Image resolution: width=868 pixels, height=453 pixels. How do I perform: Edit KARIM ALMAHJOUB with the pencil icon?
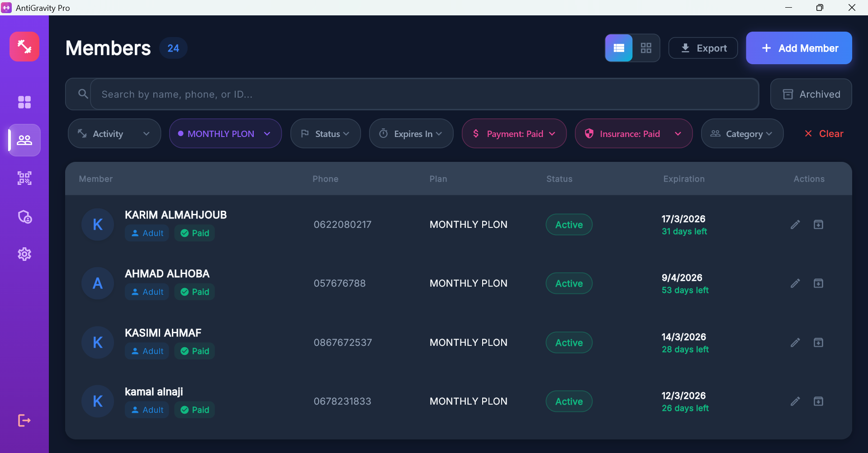point(795,225)
